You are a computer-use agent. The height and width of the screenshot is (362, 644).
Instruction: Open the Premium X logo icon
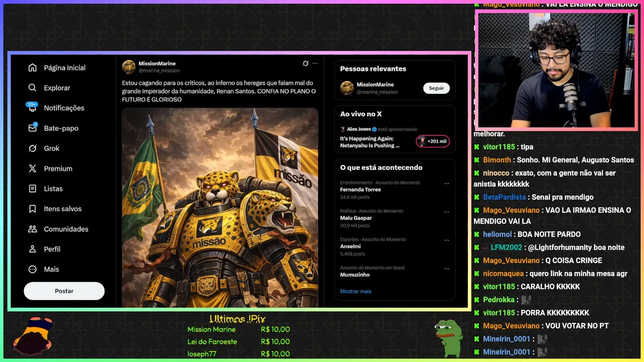33,168
